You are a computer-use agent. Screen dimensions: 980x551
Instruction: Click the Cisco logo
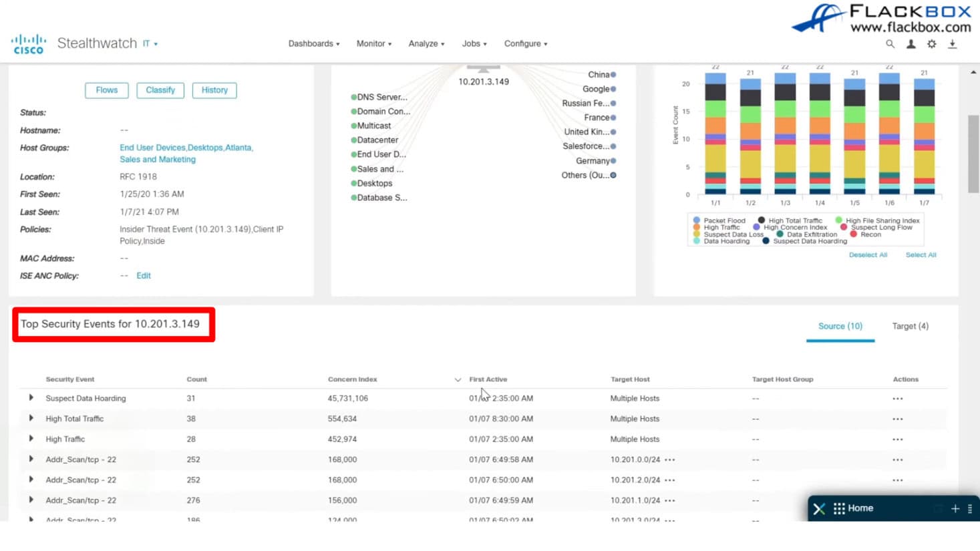point(28,44)
